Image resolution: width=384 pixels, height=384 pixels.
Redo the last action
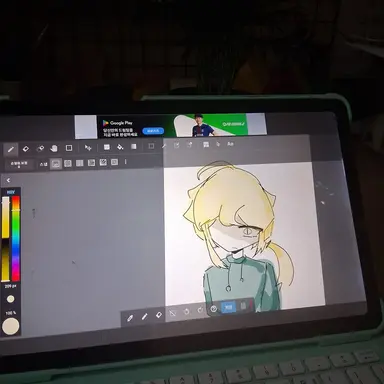click(200, 310)
